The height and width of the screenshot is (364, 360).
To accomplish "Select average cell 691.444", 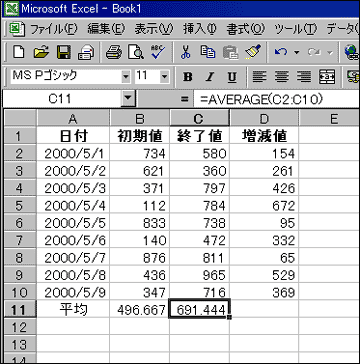I will [199, 310].
